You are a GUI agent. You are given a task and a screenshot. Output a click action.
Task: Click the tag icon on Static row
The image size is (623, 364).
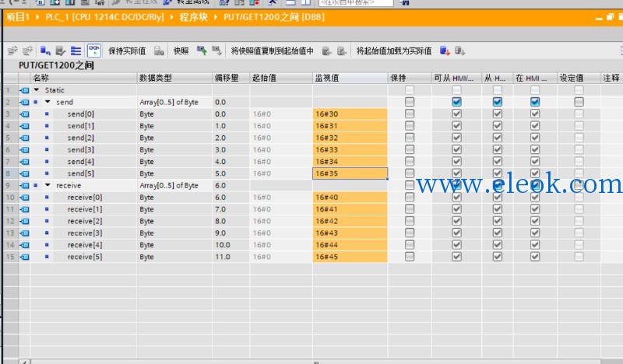tap(25, 90)
